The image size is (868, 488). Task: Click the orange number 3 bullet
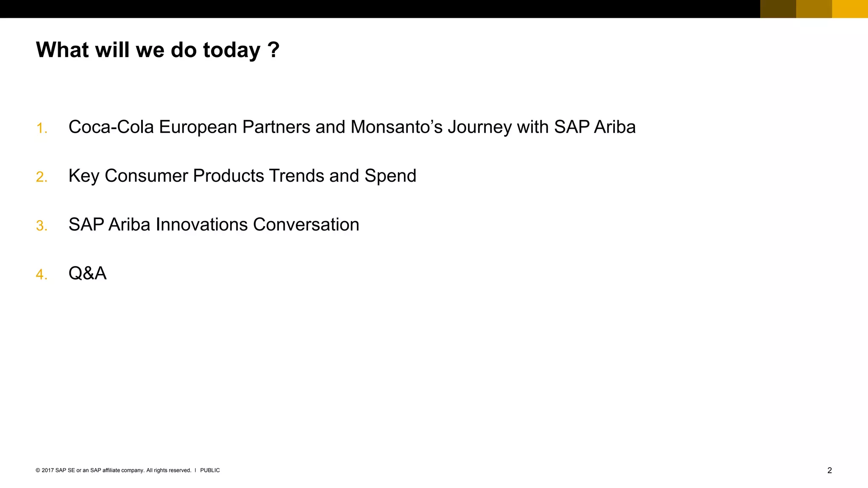(42, 226)
